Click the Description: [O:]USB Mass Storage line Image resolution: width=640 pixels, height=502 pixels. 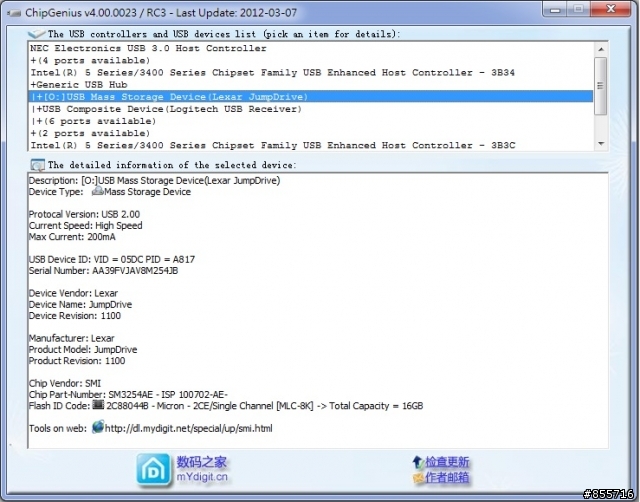coord(155,180)
